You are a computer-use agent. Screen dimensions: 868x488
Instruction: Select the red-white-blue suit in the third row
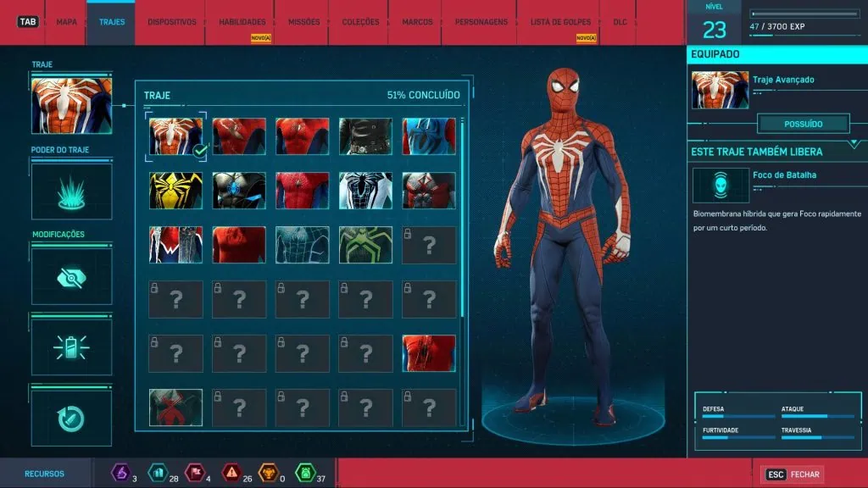click(x=175, y=245)
